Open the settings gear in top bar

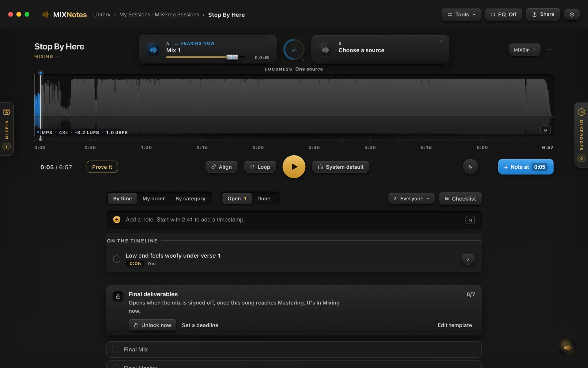click(x=571, y=14)
